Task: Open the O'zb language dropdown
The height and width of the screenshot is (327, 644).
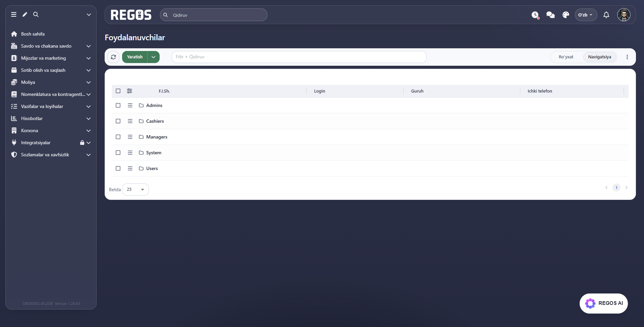Action: click(586, 15)
